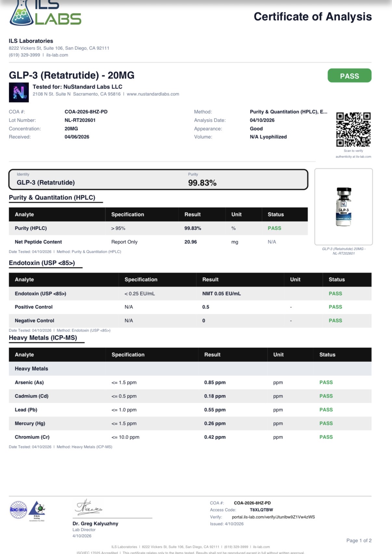Click PASS status for Chromium (Cr)
Image resolution: width=392 pixels, height=554 pixels.
(326, 437)
